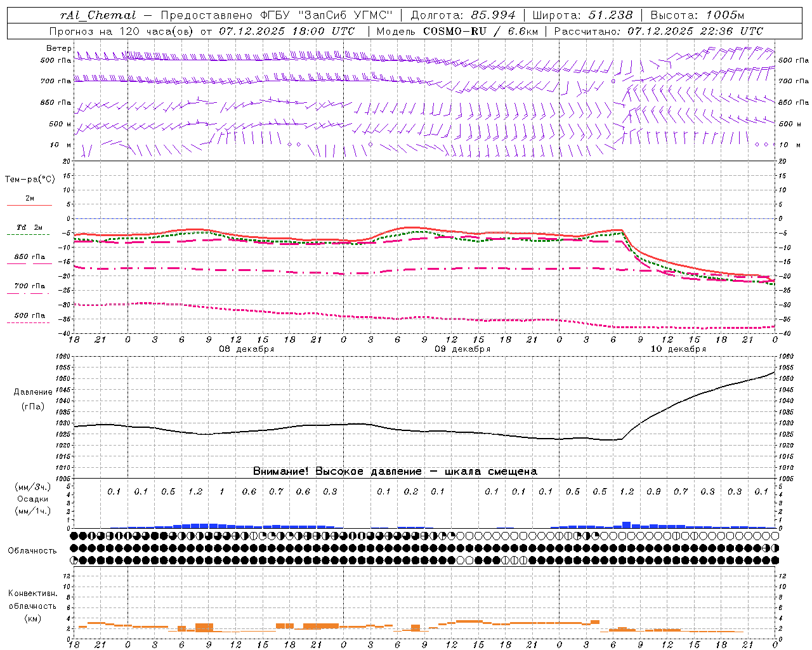The image size is (812, 650).
Task: Click the rAl_Chemal station title
Action: [98, 15]
